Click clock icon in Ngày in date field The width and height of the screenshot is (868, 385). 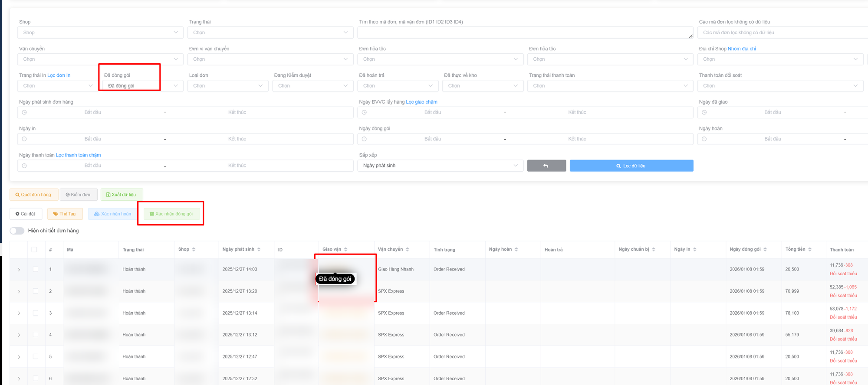coord(24,139)
